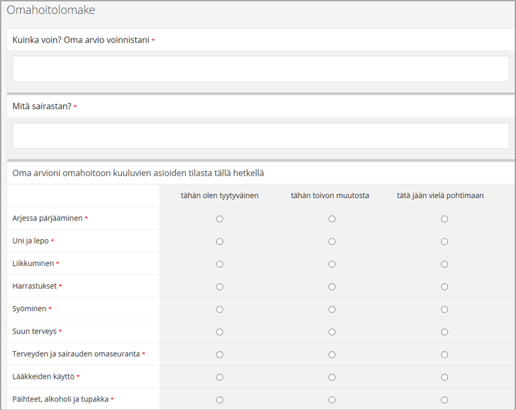Select 'tähän toivon muutosta' for Liikkuminen

[x=332, y=264]
